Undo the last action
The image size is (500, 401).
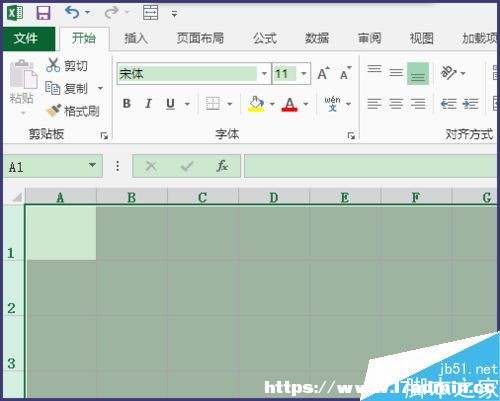[x=72, y=12]
